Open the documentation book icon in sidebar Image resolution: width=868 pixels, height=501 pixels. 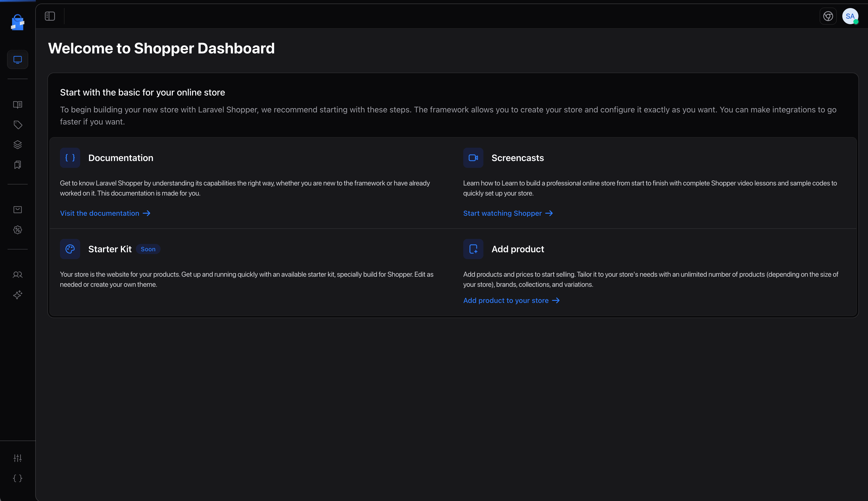click(x=17, y=105)
